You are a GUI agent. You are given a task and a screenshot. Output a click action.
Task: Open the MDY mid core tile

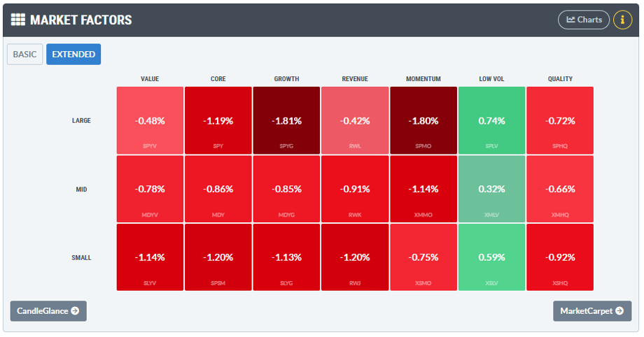click(218, 189)
